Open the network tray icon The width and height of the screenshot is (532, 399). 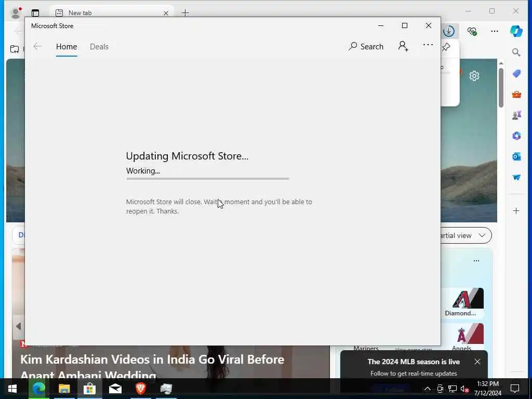pyautogui.click(x=453, y=389)
